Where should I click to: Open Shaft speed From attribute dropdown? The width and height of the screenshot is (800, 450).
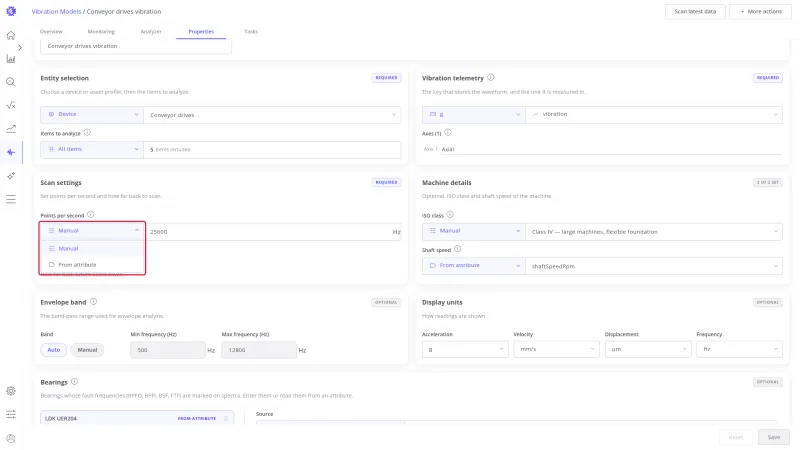point(473,266)
